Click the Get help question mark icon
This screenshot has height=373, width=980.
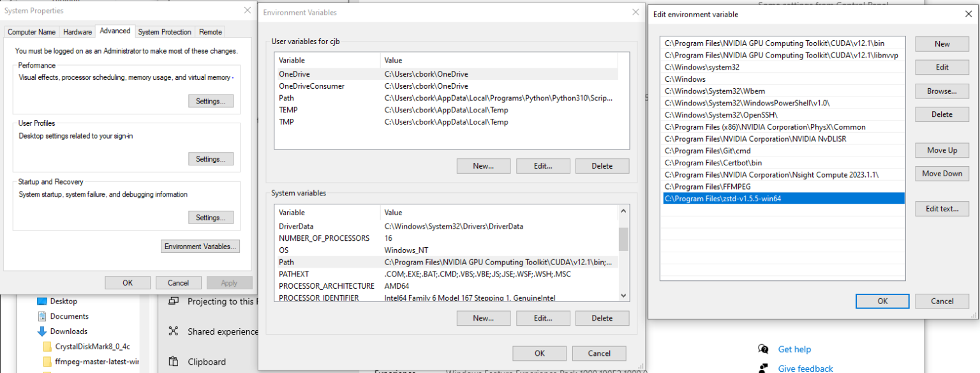coord(763,349)
